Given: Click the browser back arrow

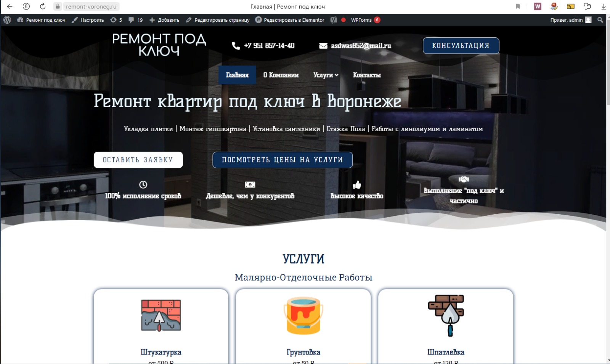Looking at the screenshot, I should (x=10, y=6).
